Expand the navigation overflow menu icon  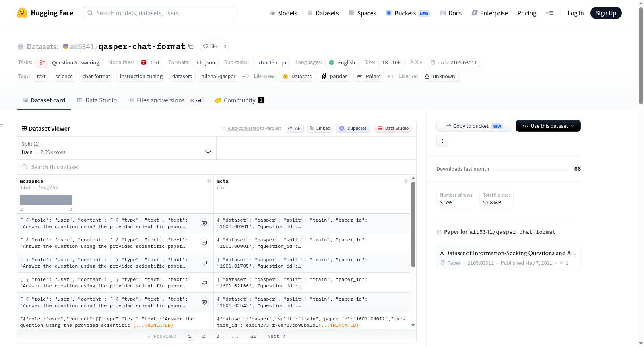[x=549, y=13]
